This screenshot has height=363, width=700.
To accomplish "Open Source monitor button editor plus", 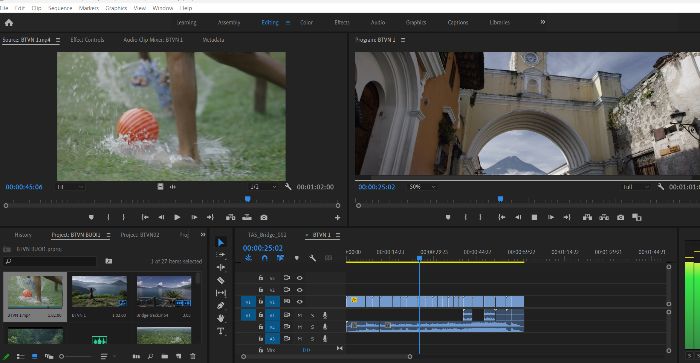I will click(338, 217).
